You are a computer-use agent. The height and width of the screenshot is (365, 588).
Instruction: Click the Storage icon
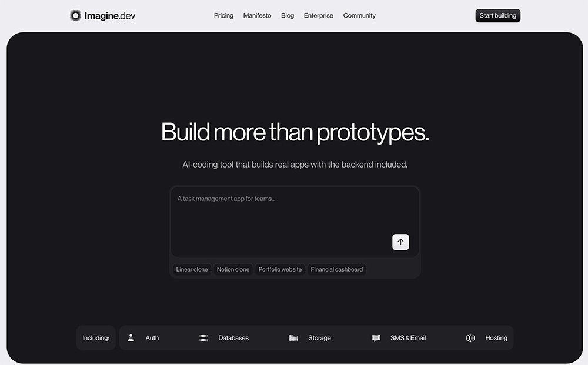point(293,338)
